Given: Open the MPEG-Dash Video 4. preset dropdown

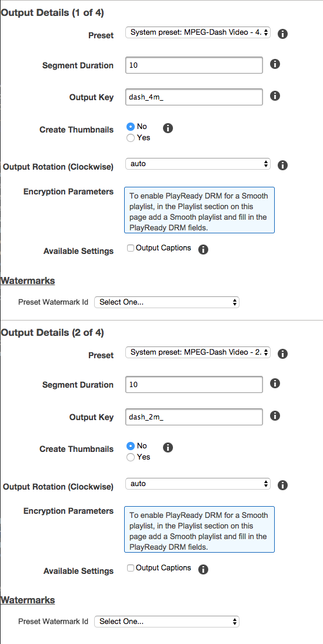Looking at the screenshot, I should (x=198, y=32).
